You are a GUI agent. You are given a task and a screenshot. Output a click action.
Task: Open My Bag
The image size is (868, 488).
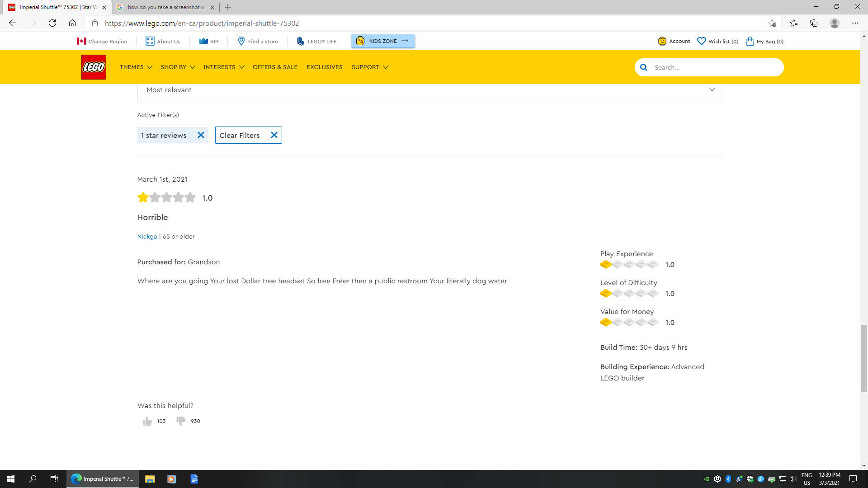coord(764,41)
